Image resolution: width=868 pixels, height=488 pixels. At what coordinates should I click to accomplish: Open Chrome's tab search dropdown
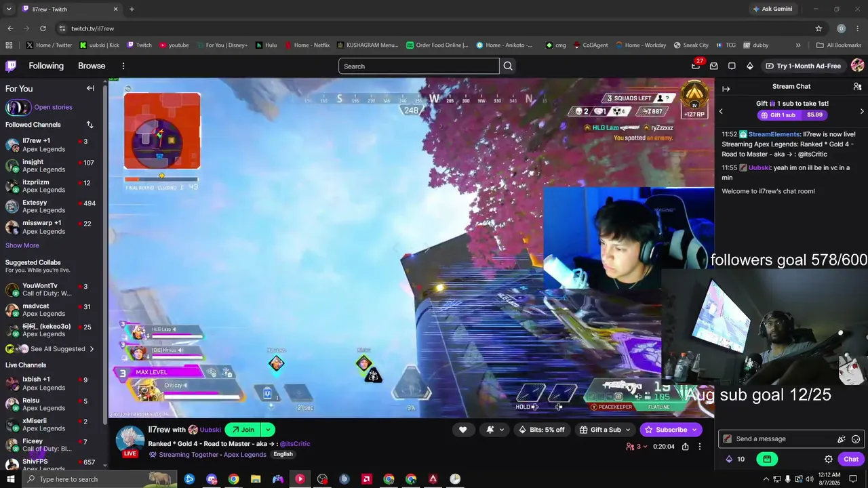[9, 9]
